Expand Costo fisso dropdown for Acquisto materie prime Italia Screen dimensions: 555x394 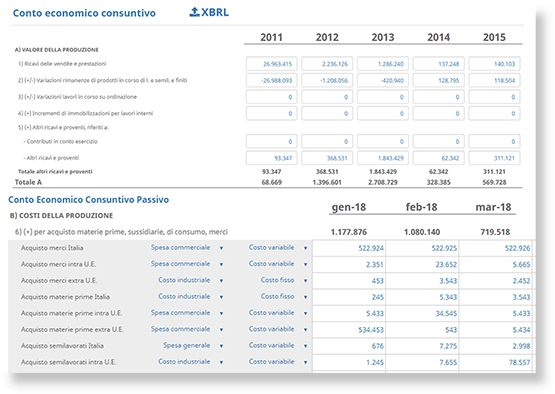point(284,297)
